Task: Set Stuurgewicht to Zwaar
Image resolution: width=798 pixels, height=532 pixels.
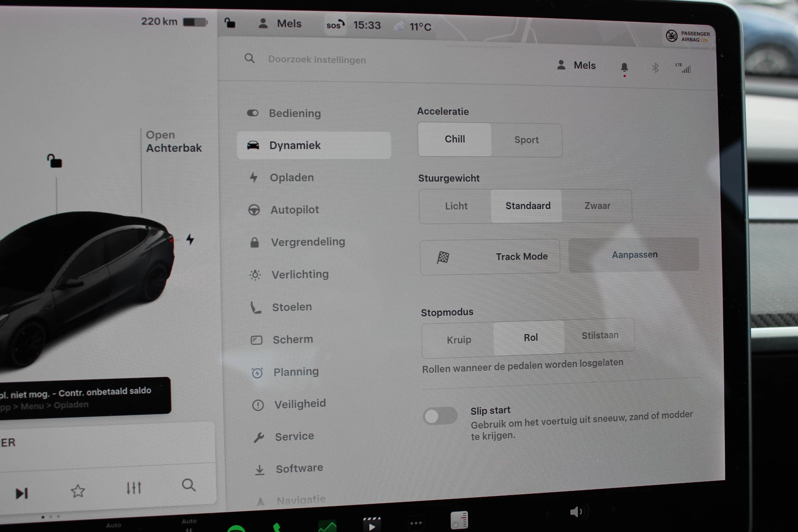Action: pos(597,206)
